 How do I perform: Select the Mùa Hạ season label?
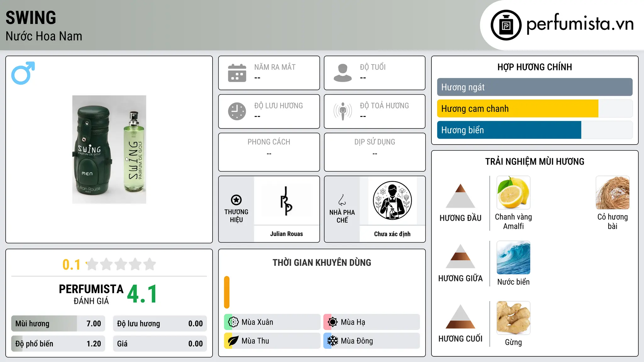[353, 322]
